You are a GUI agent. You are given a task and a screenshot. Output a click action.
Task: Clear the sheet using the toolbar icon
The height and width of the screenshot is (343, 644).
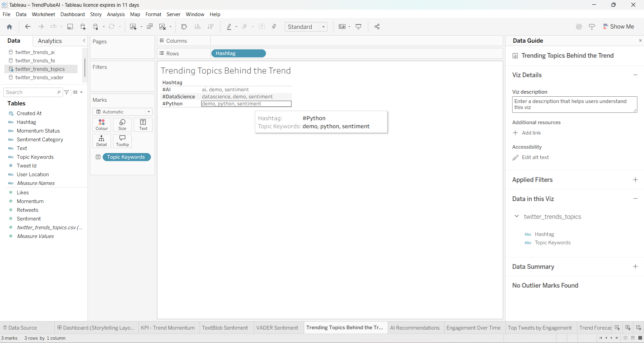click(x=163, y=27)
